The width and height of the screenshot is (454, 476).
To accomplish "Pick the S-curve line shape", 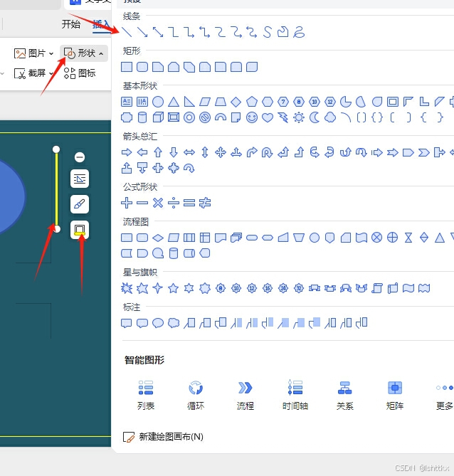I will [268, 32].
